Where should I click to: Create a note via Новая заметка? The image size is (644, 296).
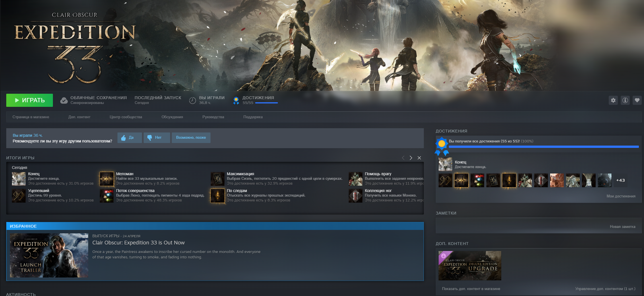coord(623,227)
